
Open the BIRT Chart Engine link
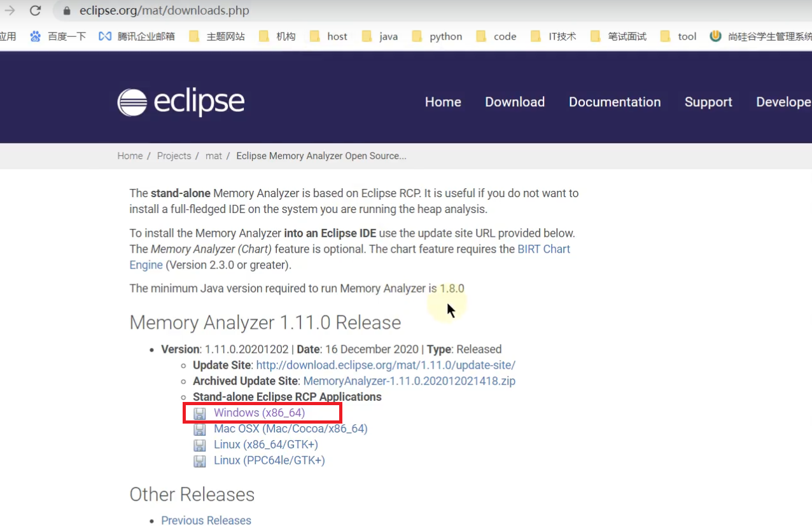tap(543, 249)
